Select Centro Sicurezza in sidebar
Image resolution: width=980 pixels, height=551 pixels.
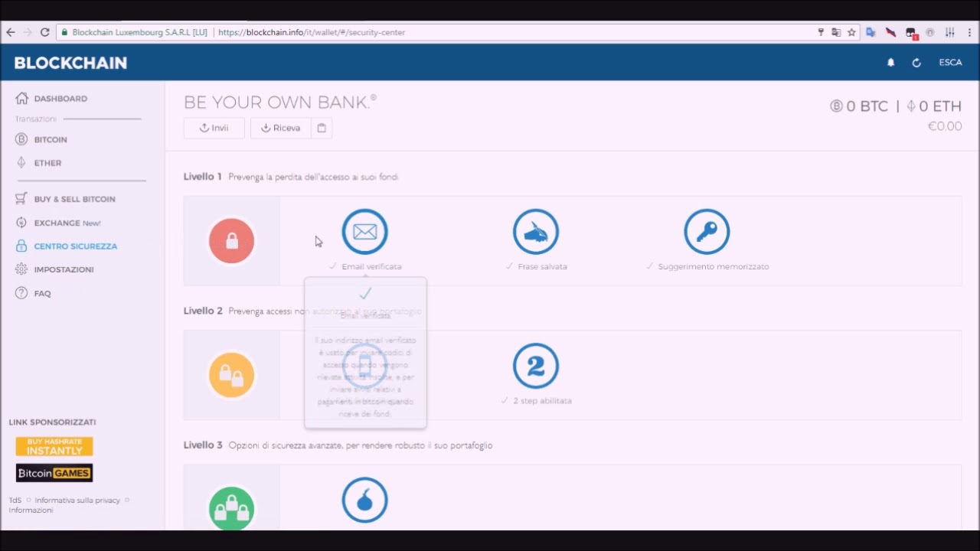(66, 246)
